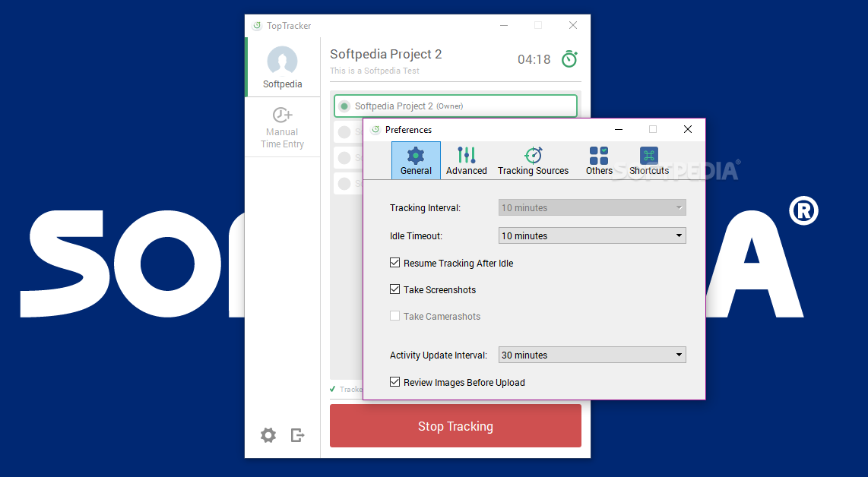Disable Review Images Before Upload
Viewport: 868px width, 477px height.
pyautogui.click(x=394, y=382)
